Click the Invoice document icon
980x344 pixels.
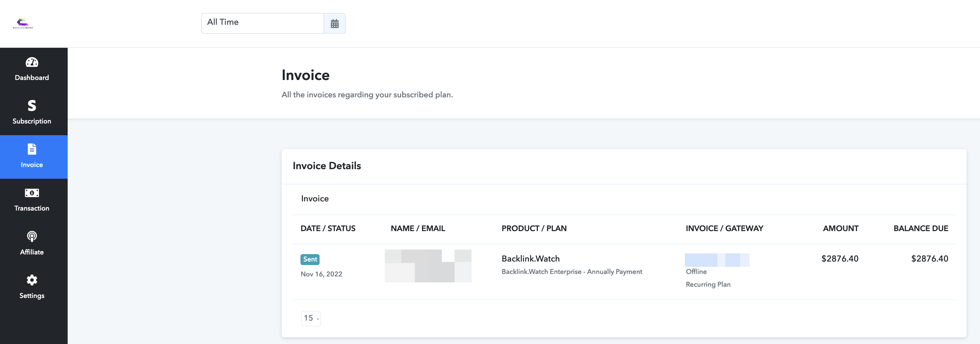pyautogui.click(x=32, y=149)
